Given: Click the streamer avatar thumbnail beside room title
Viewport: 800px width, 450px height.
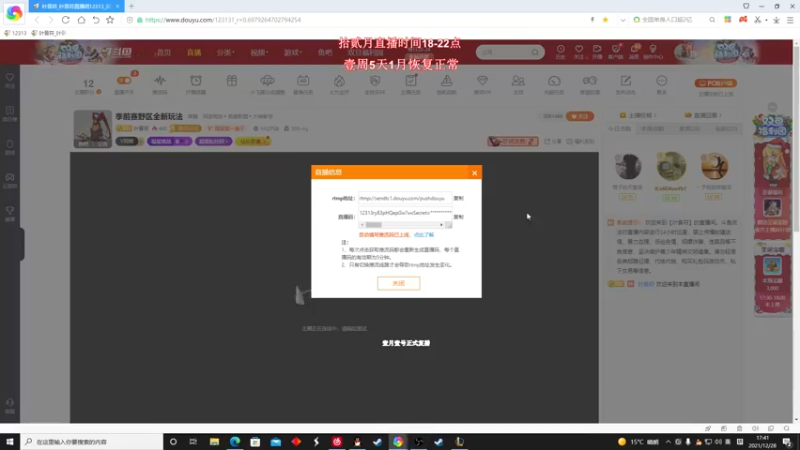Looking at the screenshot, I should click(x=93, y=129).
